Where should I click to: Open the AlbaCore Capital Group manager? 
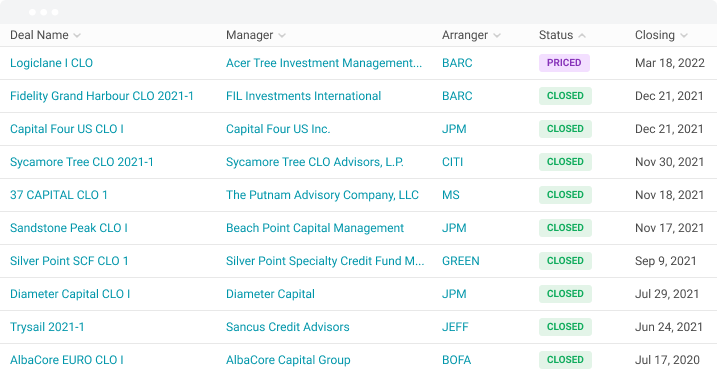click(288, 360)
